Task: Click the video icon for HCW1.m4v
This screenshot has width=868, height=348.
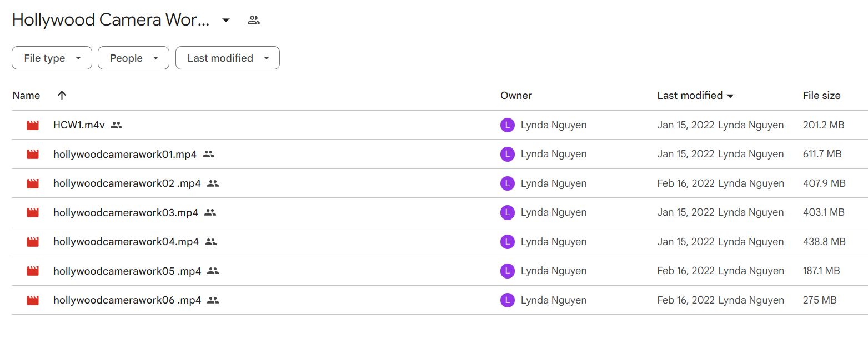Action: (x=33, y=125)
